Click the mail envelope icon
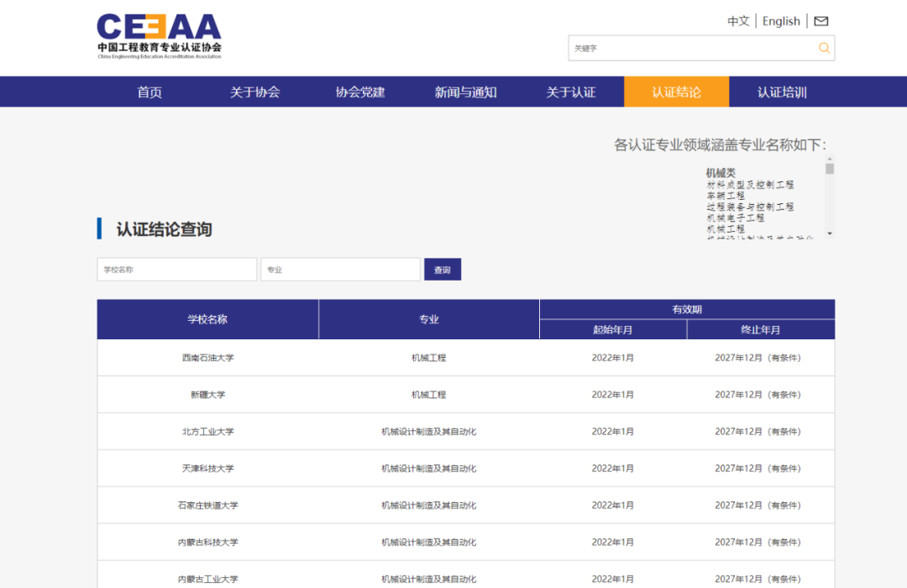Screen dimensions: 907x588 point(821,21)
